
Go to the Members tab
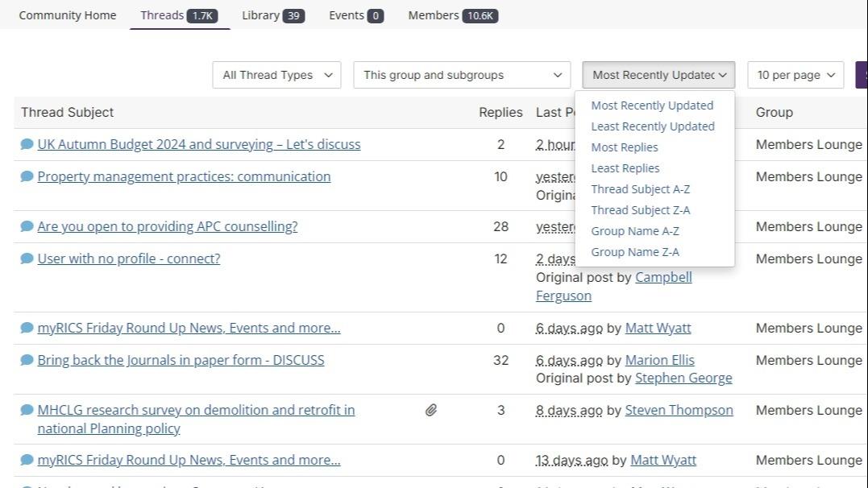click(452, 15)
